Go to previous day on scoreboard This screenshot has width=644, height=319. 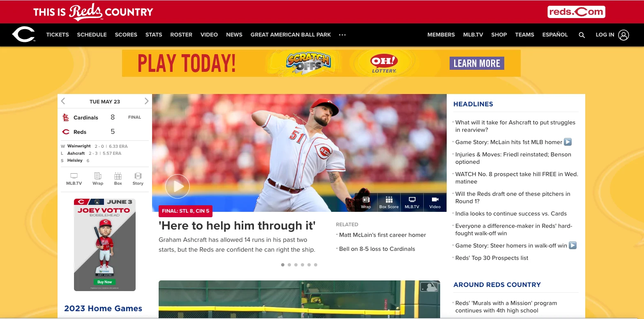pos(63,101)
